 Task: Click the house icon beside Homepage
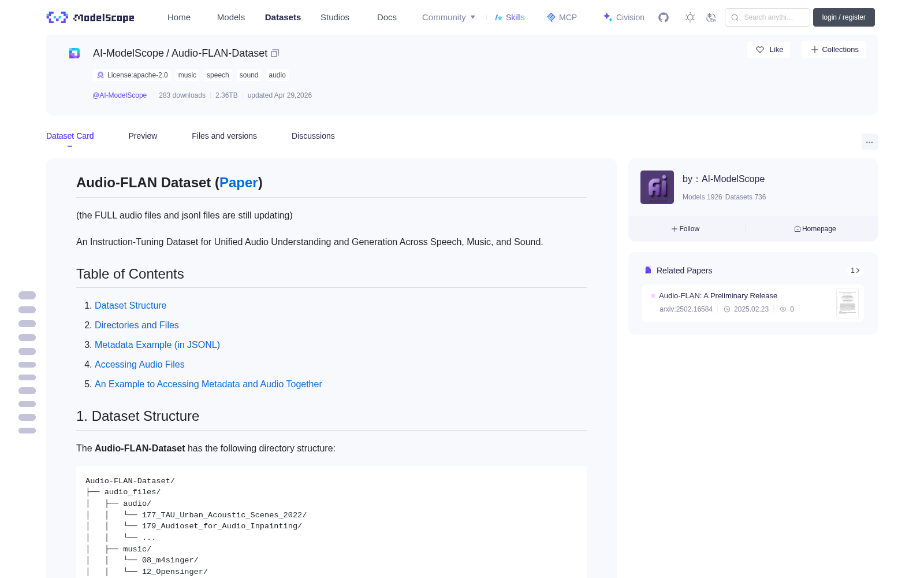(798, 229)
